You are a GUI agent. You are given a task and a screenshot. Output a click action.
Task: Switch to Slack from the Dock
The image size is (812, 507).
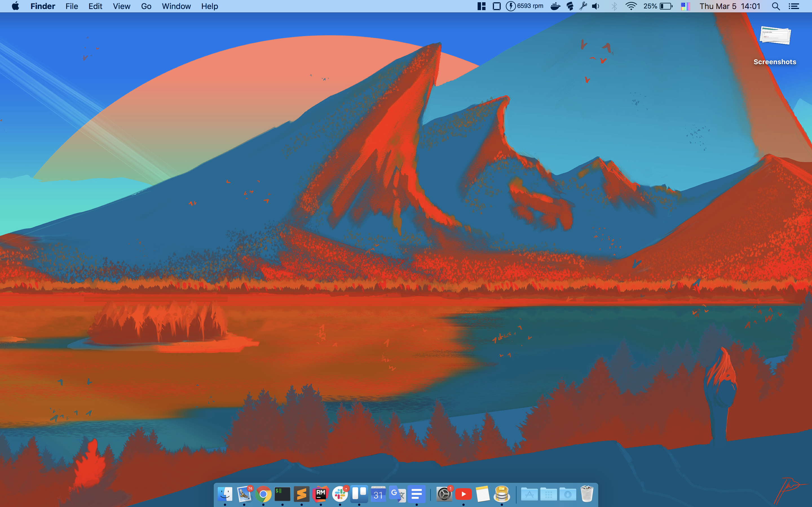340,494
